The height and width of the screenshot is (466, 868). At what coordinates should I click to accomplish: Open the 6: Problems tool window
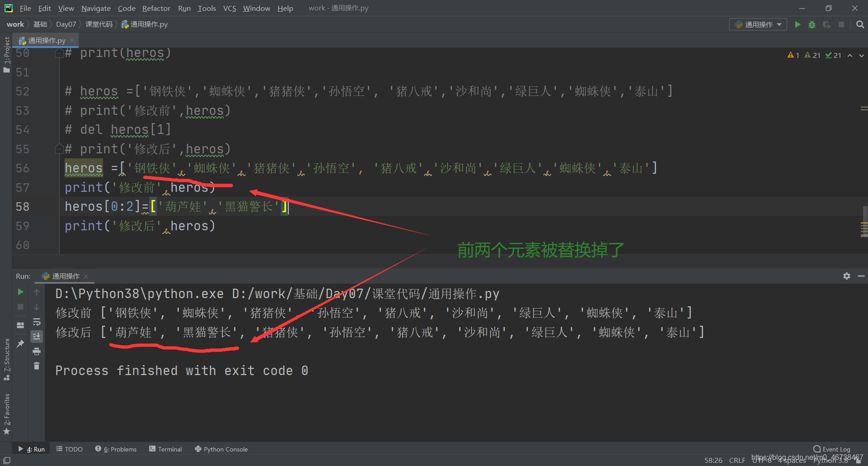point(116,449)
